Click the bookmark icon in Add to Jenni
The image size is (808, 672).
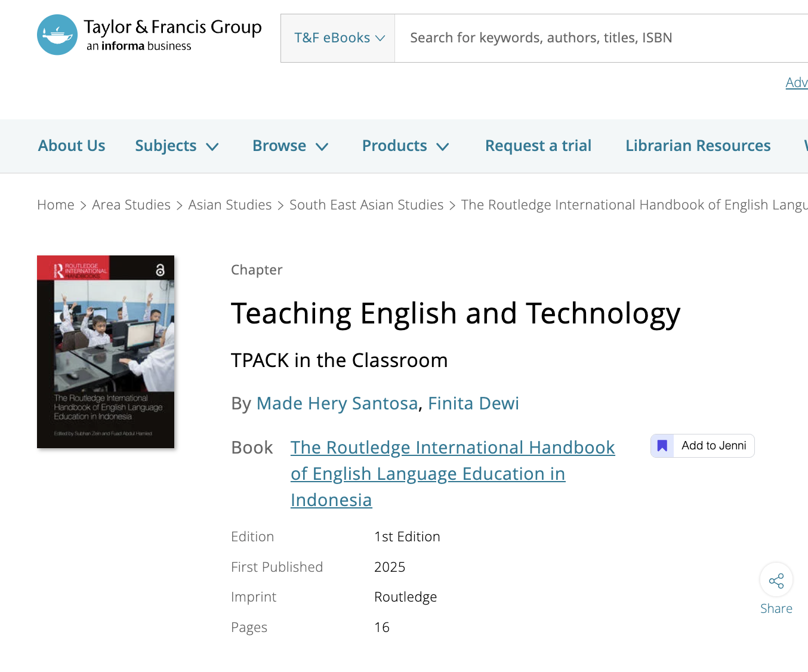tap(662, 446)
